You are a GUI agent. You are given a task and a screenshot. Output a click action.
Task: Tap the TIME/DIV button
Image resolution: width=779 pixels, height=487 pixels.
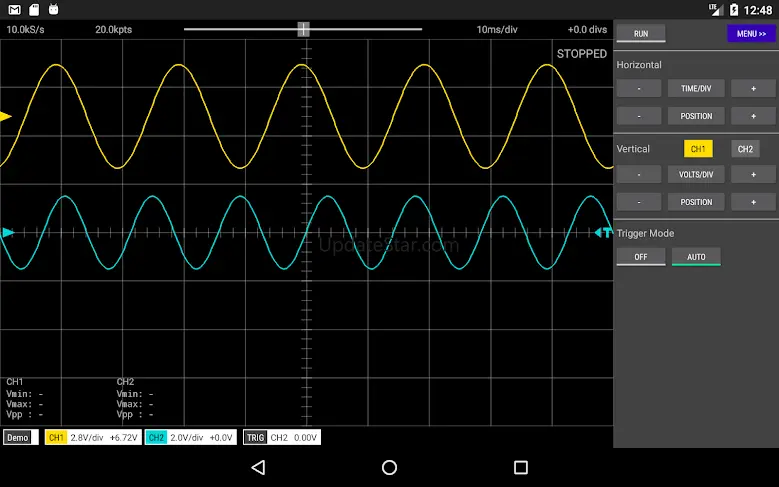click(x=696, y=88)
